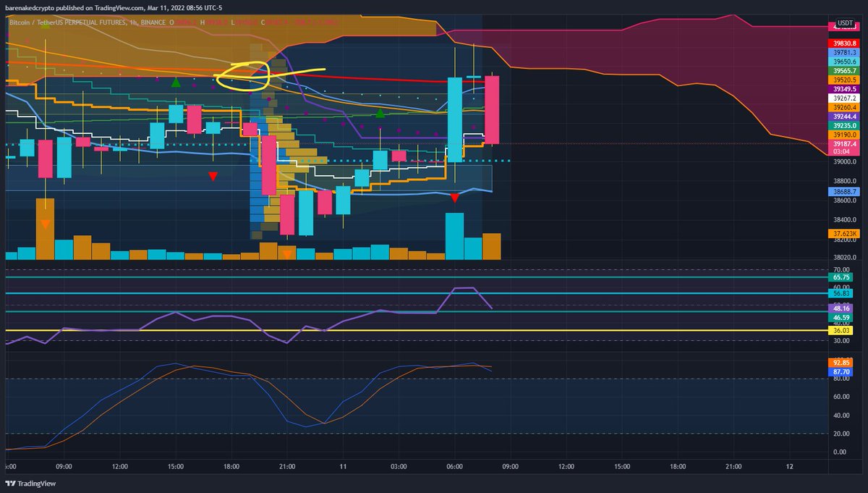Click the green up-triangle marker near the 02:00 candle

[380, 113]
